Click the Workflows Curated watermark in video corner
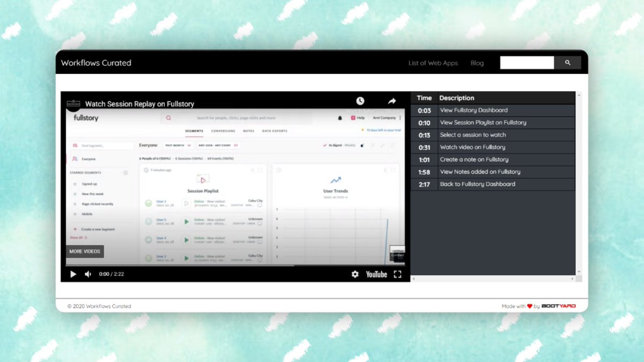Viewport: 644px width, 362px height. 398,253
